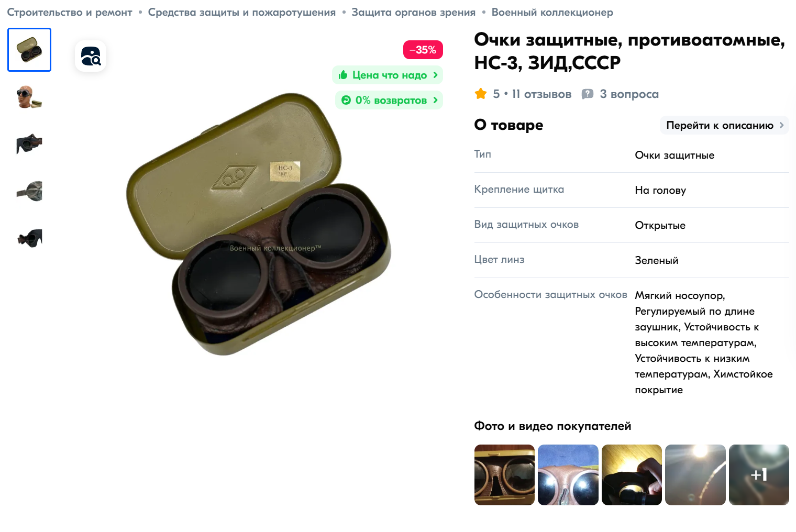Open the 11 отзывов reviews link
The width and height of the screenshot is (796, 532).
[x=541, y=94]
